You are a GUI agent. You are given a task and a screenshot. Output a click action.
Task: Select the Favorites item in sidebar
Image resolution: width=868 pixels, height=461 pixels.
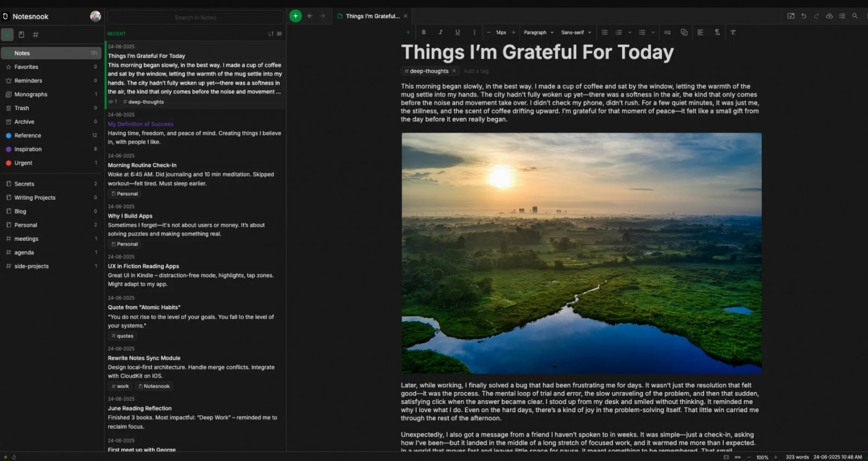pyautogui.click(x=26, y=67)
